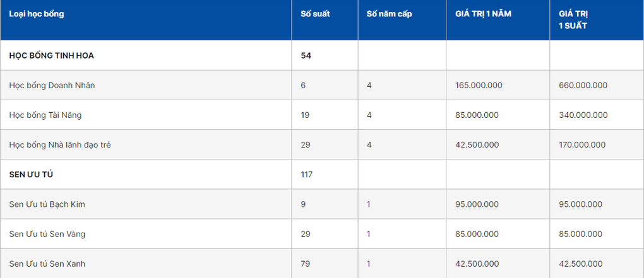This screenshot has height=278, width=644.
Task: Click the 'Sen Ưu tú Sen Xanh' row
Action: [x=322, y=264]
